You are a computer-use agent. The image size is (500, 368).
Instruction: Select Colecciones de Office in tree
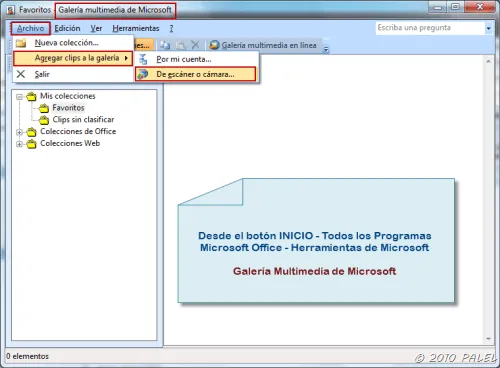click(78, 131)
